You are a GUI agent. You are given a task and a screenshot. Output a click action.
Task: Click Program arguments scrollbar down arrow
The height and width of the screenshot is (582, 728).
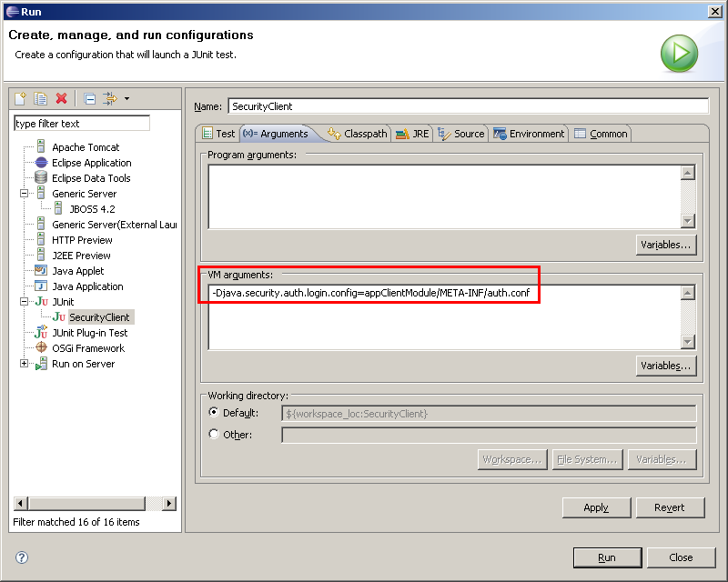(688, 221)
